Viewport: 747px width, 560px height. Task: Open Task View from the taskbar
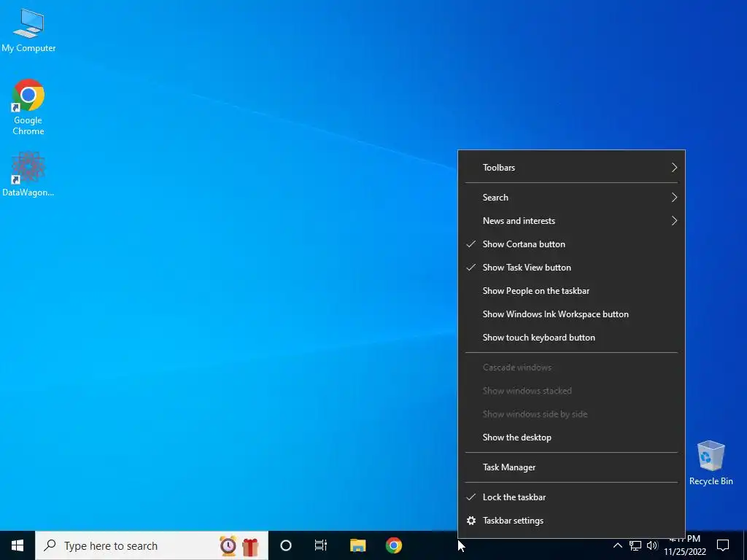coord(321,545)
